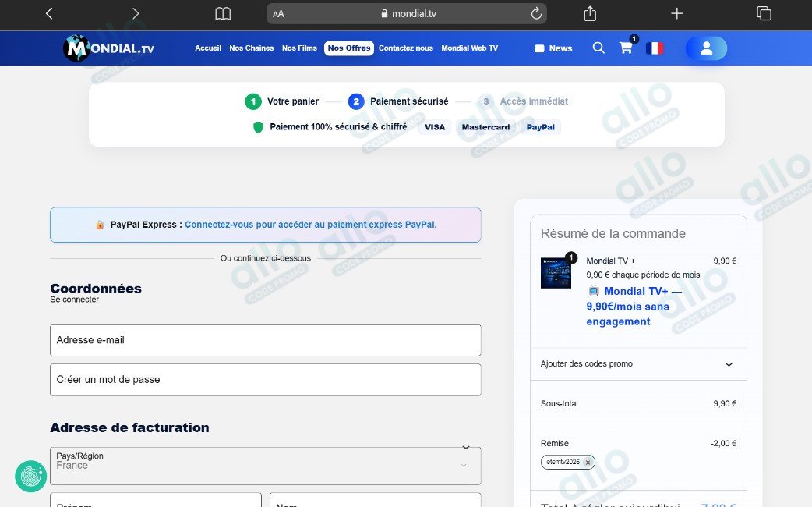812x507 pixels.
Task: Open the Safari share sheet icon
Action: [x=590, y=13]
